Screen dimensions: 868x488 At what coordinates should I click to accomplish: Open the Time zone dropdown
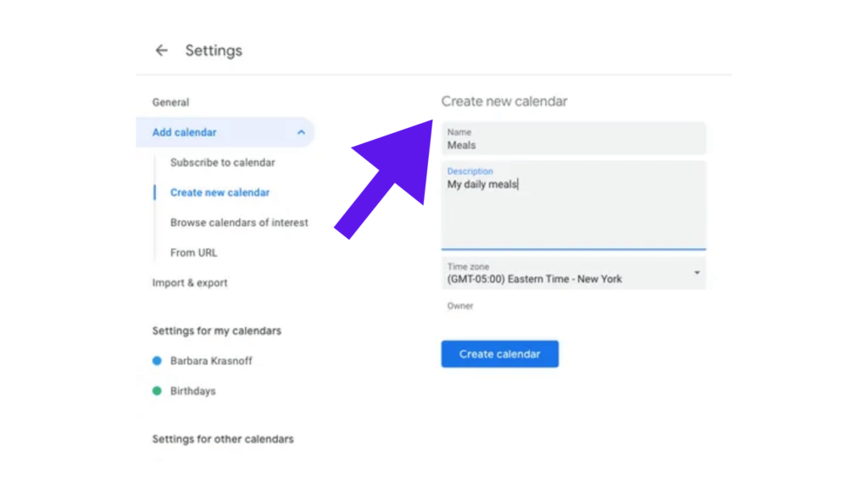pyautogui.click(x=574, y=273)
